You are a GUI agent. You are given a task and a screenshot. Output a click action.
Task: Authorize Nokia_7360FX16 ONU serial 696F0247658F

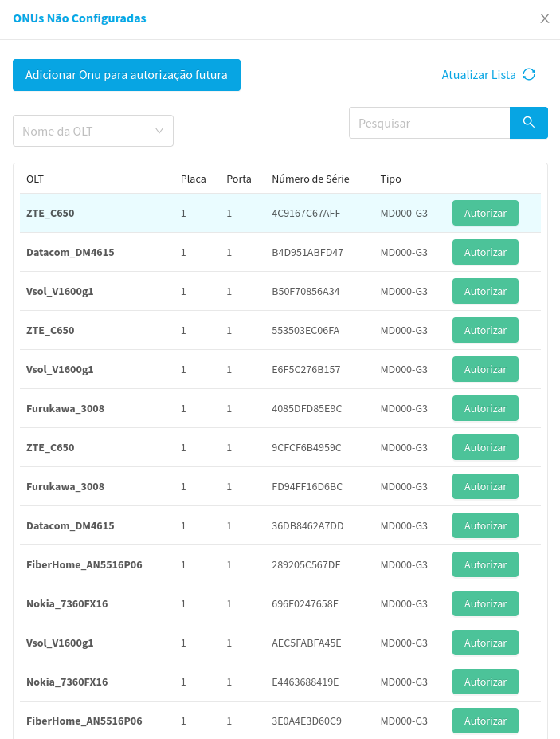tap(485, 604)
